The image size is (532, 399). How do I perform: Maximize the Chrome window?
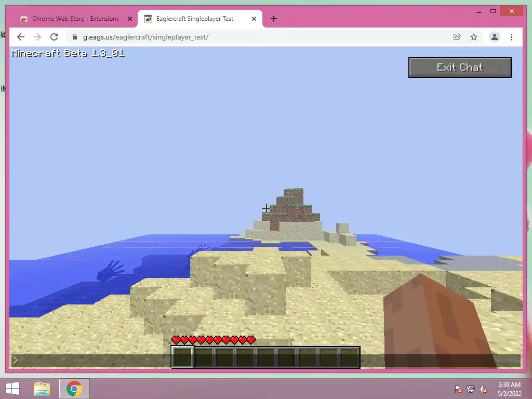493,11
